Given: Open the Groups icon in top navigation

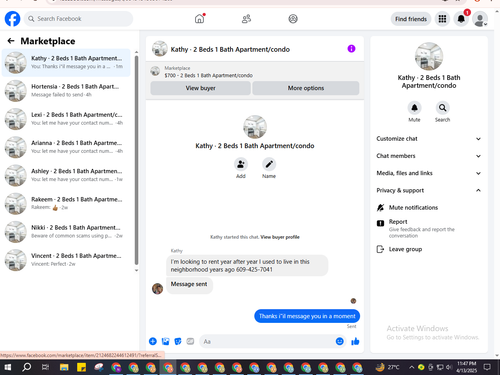Looking at the screenshot, I should coord(293,19).
